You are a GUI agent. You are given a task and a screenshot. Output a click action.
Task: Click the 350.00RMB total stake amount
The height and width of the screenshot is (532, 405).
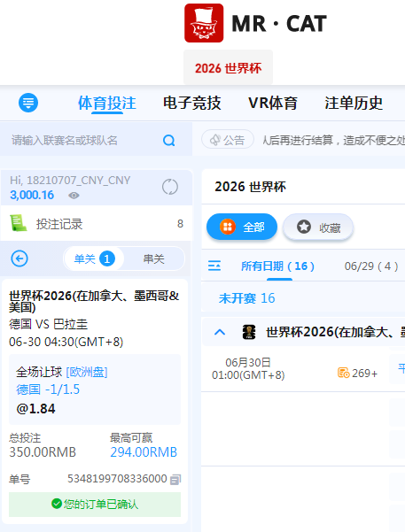pos(43,452)
